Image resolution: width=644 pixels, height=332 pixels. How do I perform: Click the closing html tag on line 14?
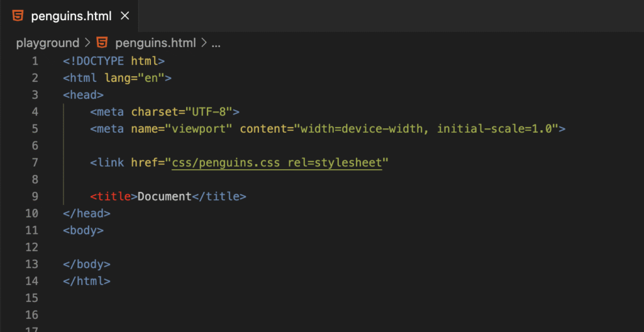tap(86, 281)
